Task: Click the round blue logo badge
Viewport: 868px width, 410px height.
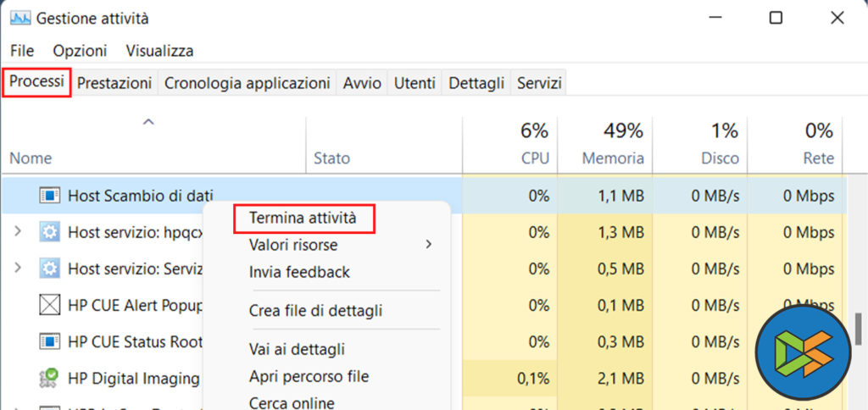Action: [803, 350]
